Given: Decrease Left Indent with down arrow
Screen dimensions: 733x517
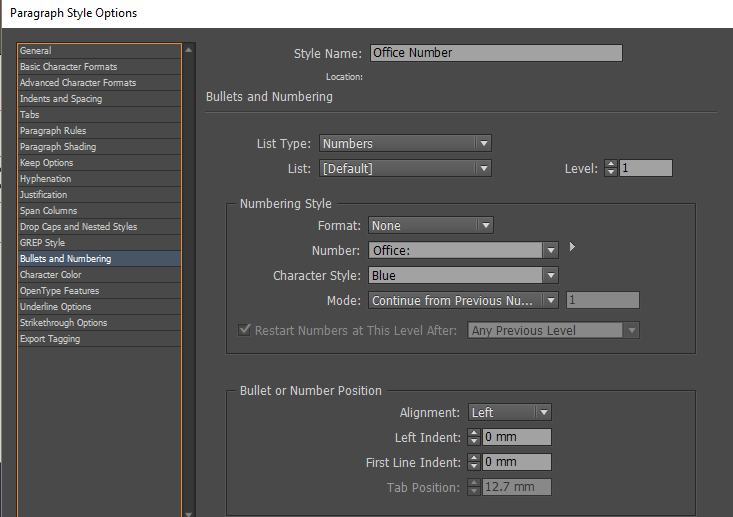Looking at the screenshot, I should pos(474,441).
